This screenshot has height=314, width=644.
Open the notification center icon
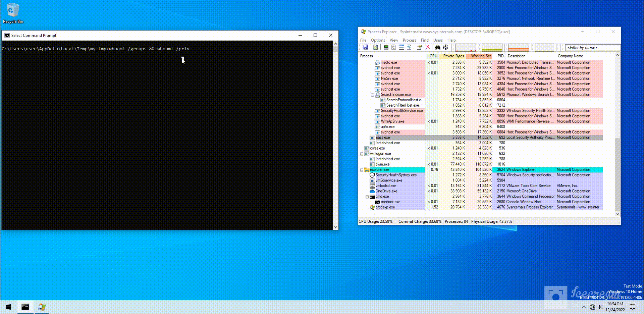click(633, 307)
